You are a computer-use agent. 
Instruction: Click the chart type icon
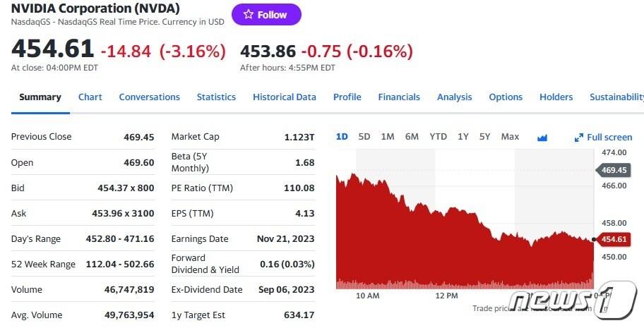point(542,137)
